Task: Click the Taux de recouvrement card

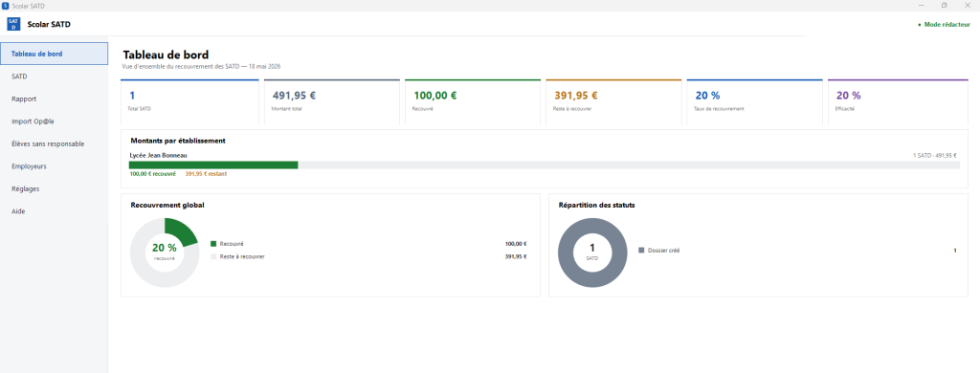Action: click(755, 102)
